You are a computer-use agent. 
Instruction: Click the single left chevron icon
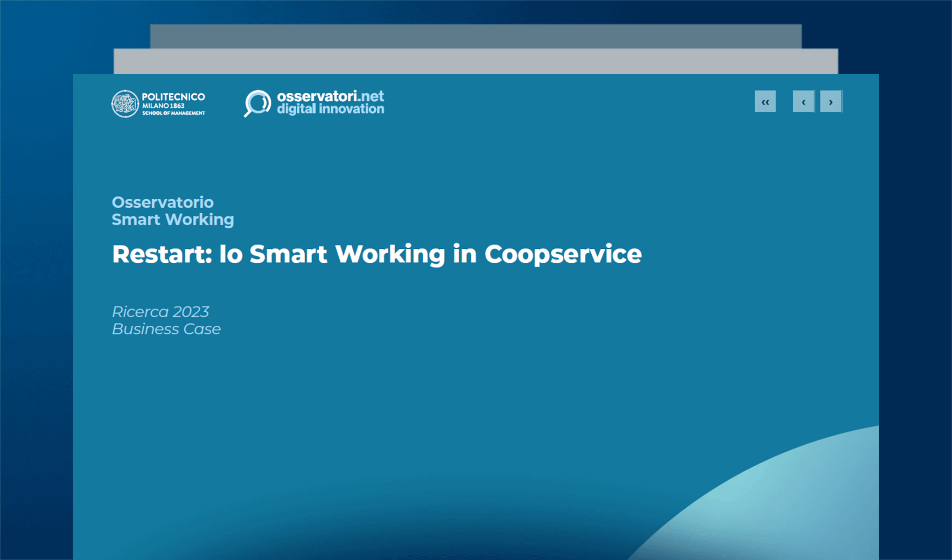[x=803, y=101]
